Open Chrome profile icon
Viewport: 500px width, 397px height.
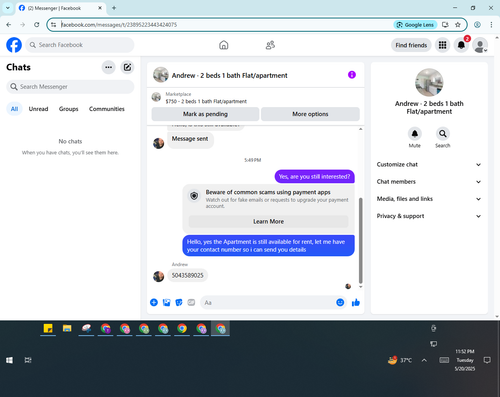click(x=477, y=25)
